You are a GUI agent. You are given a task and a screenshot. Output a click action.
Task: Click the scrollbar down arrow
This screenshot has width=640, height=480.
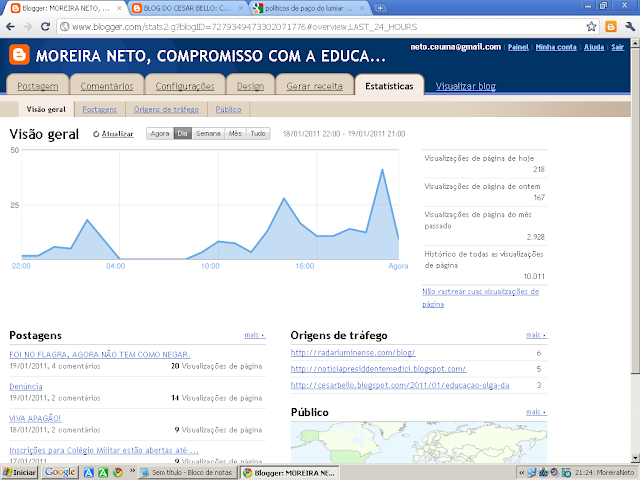(x=635, y=458)
